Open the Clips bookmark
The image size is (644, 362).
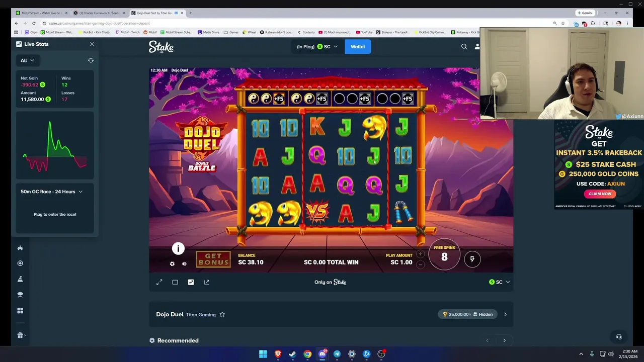[31, 32]
